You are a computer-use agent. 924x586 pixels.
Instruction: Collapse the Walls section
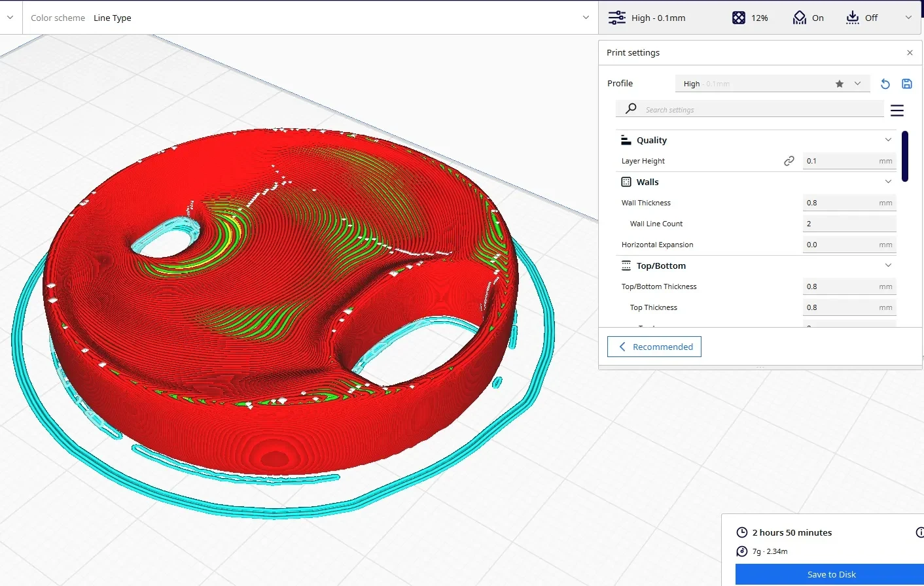pyautogui.click(x=888, y=182)
